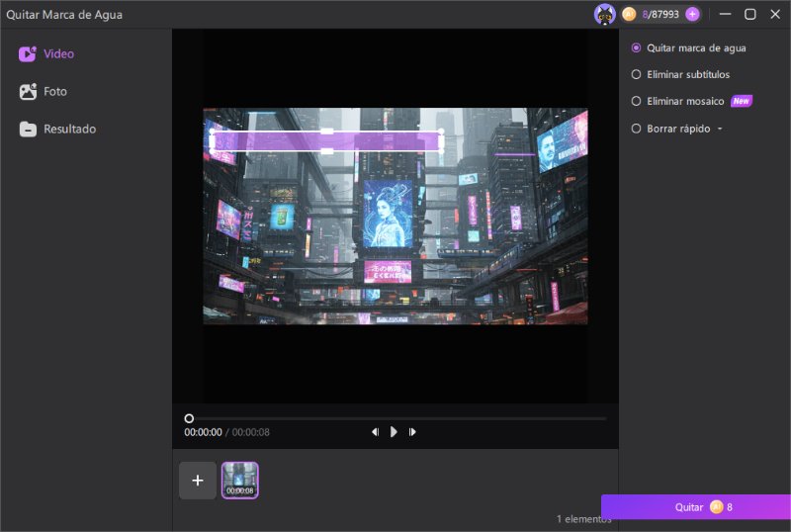This screenshot has height=532, width=791.
Task: Click the purple watermark selection box
Action: 327,141
